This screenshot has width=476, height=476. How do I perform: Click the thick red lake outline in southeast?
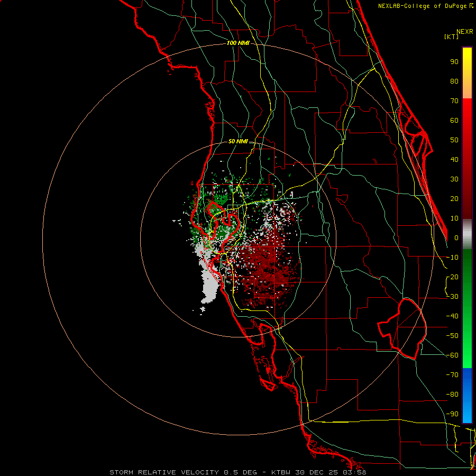404,329
